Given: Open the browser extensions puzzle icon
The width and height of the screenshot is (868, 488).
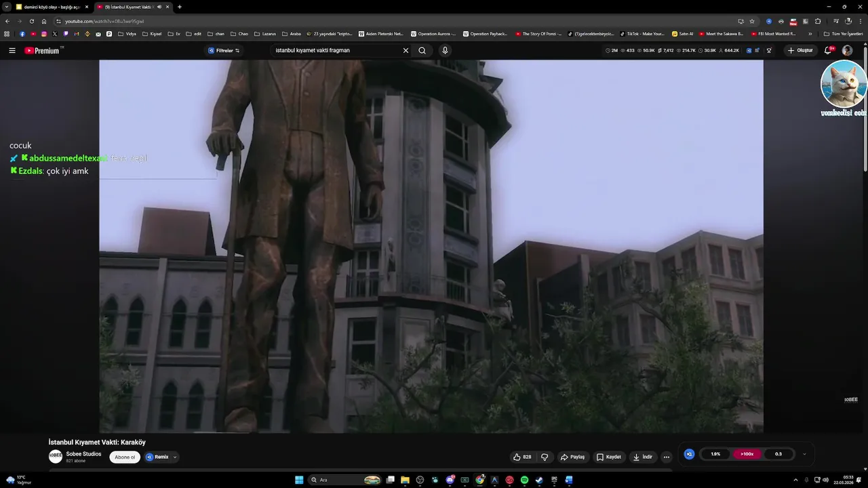Looking at the screenshot, I should coord(818,21).
